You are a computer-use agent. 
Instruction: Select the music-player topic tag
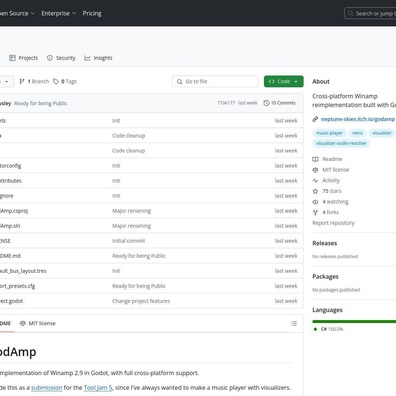point(329,133)
